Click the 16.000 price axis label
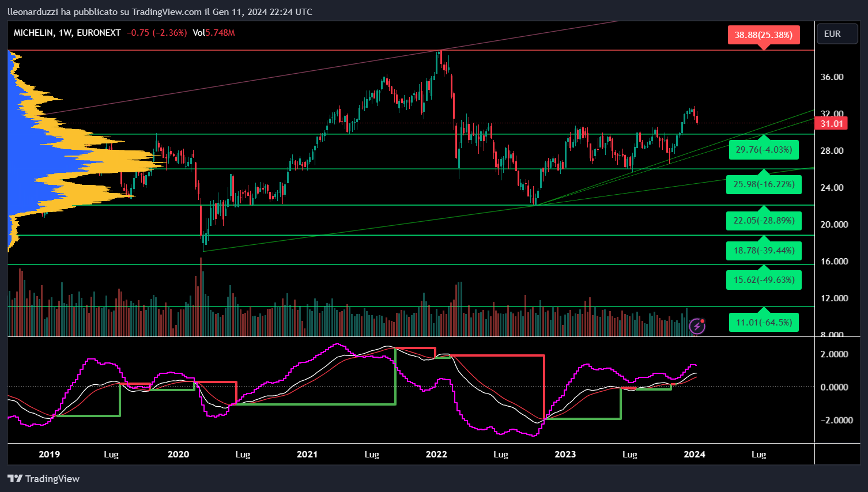This screenshot has height=492, width=868. [834, 262]
